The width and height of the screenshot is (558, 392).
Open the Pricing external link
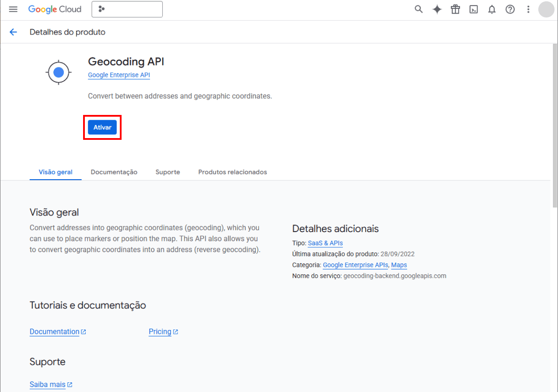click(160, 332)
